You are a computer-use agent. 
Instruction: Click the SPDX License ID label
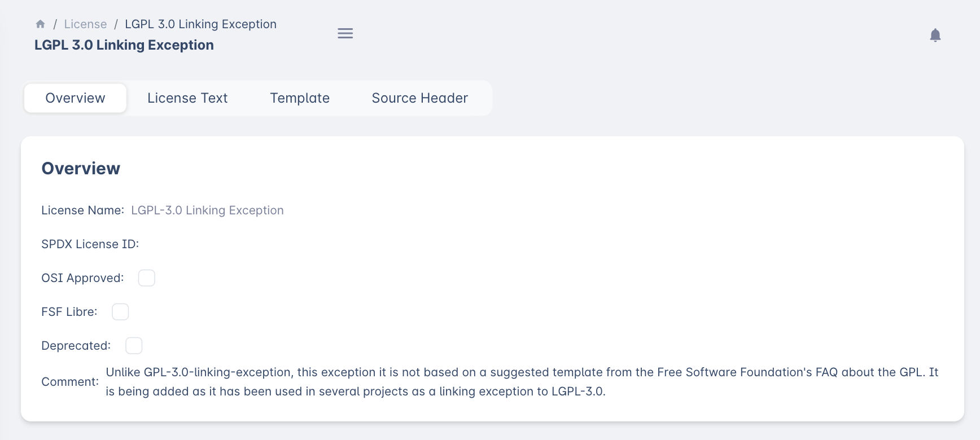coord(90,244)
